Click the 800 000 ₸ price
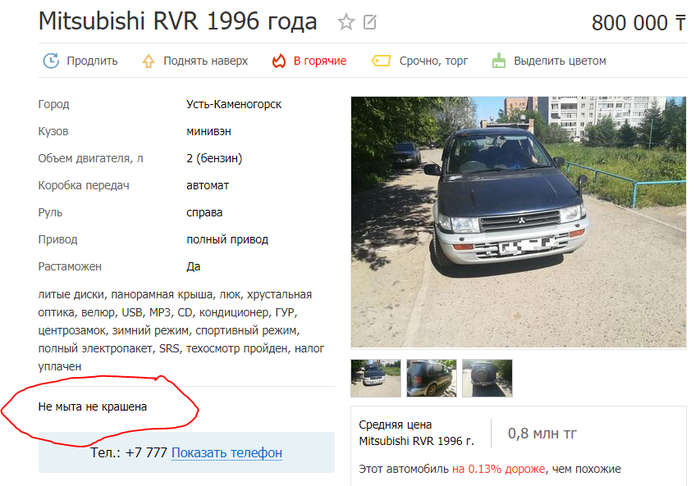This screenshot has height=486, width=700. (x=638, y=23)
